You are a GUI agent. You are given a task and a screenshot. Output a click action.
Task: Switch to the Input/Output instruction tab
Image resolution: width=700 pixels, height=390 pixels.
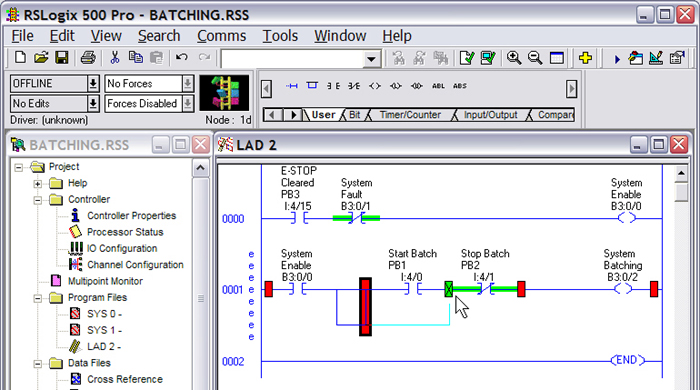[490, 115]
